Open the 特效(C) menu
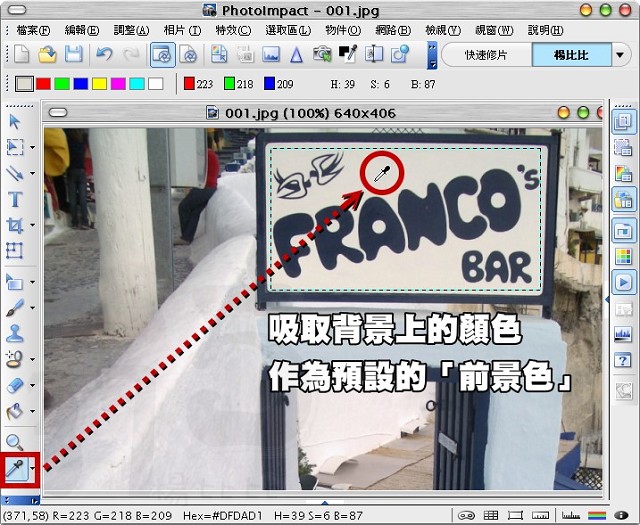640x525 pixels. click(233, 30)
